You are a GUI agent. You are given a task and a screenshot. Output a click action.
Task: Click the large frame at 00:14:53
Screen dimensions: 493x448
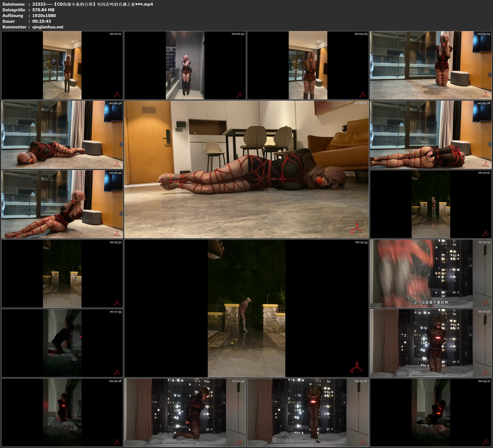pos(246,308)
